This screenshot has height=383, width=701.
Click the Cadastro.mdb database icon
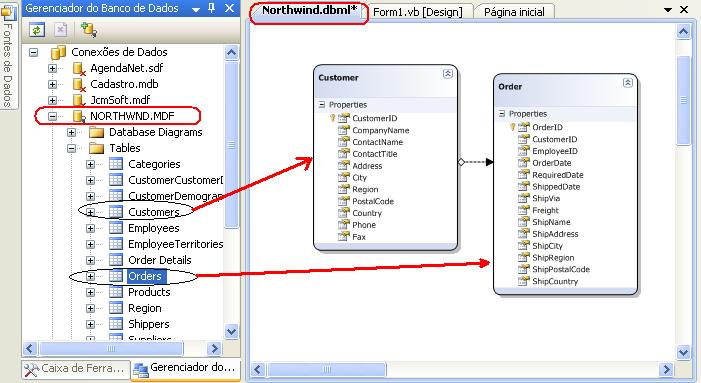point(79,84)
